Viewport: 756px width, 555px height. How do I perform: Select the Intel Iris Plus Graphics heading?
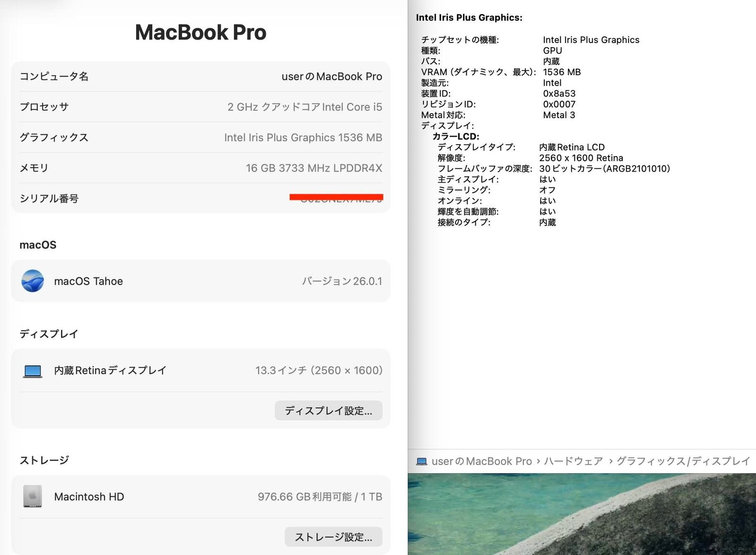click(x=469, y=18)
